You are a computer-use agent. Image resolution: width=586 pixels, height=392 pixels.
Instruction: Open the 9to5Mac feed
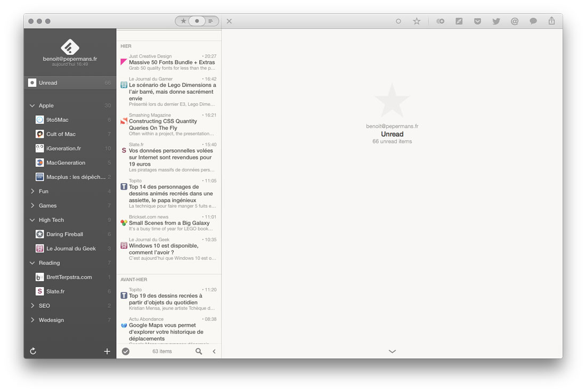click(70, 120)
